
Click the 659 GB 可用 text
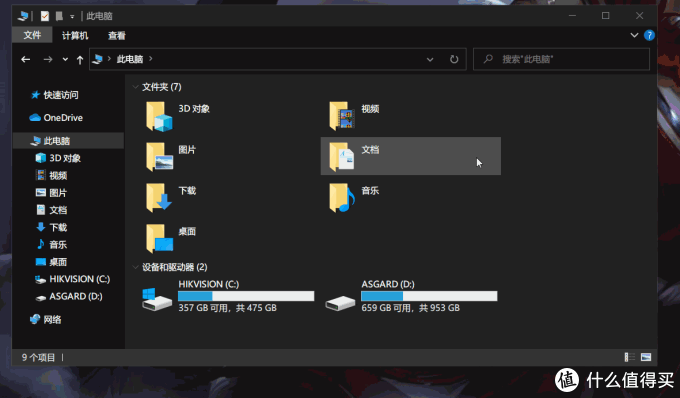pyautogui.click(x=386, y=308)
